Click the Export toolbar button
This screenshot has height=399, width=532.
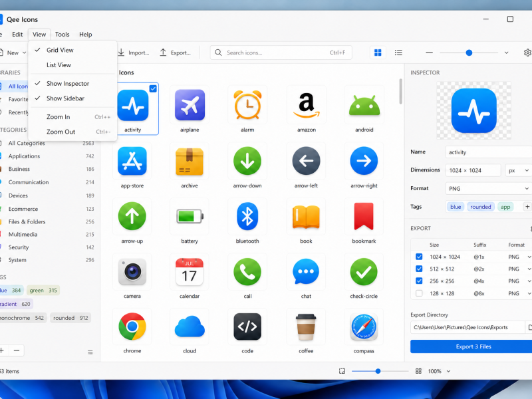pos(176,53)
